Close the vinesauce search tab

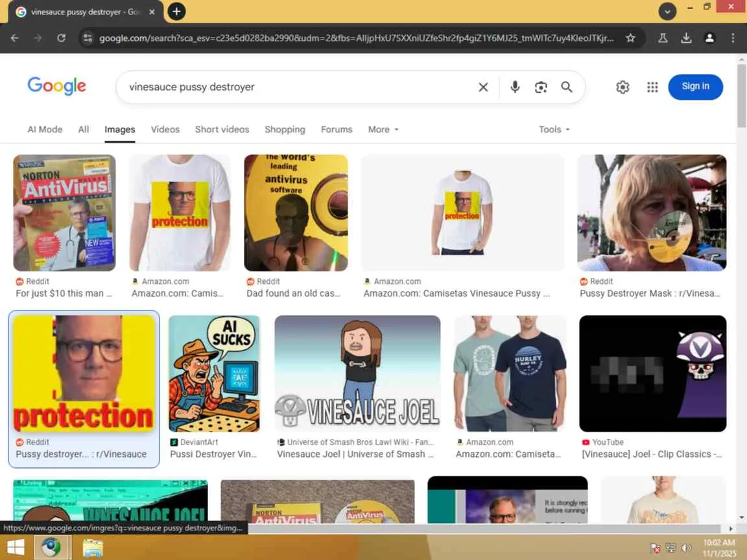pyautogui.click(x=152, y=12)
